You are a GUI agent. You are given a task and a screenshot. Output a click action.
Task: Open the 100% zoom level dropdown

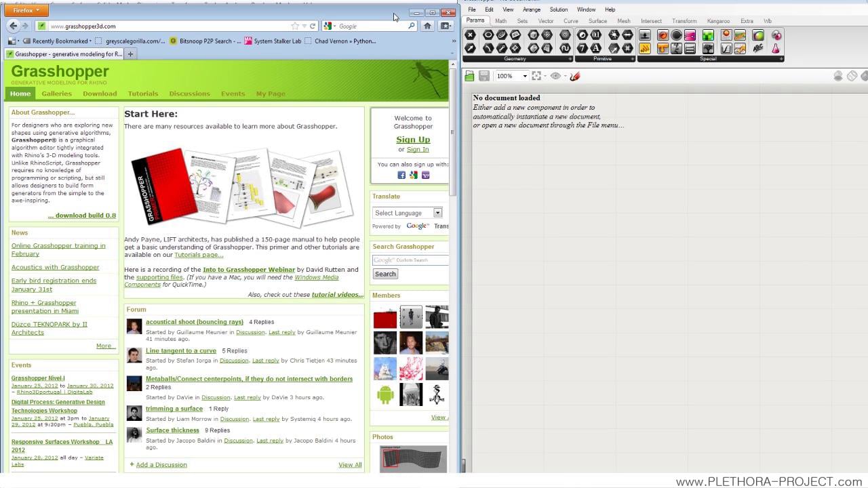coord(524,76)
